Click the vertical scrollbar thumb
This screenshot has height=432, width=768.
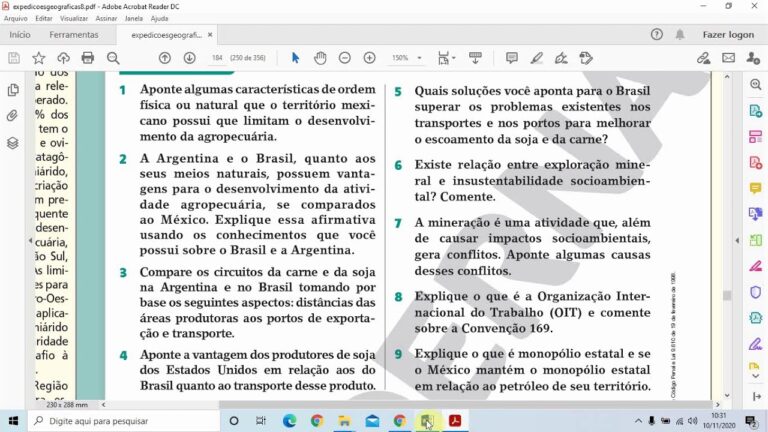coord(727,295)
